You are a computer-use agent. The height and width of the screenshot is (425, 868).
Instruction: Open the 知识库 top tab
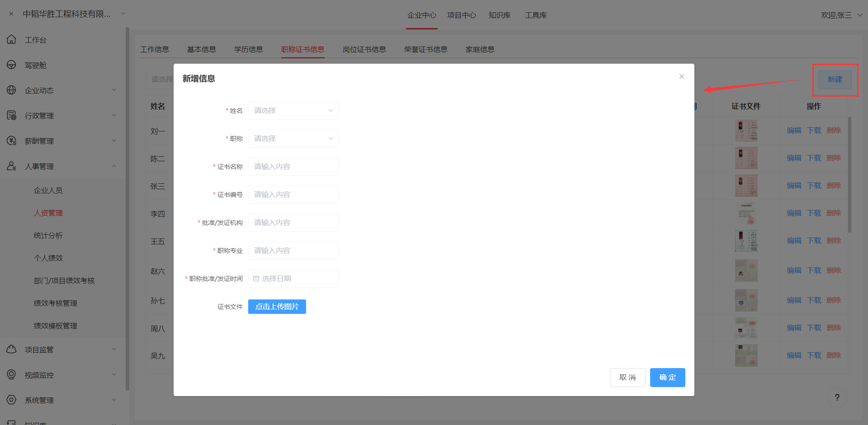(500, 15)
